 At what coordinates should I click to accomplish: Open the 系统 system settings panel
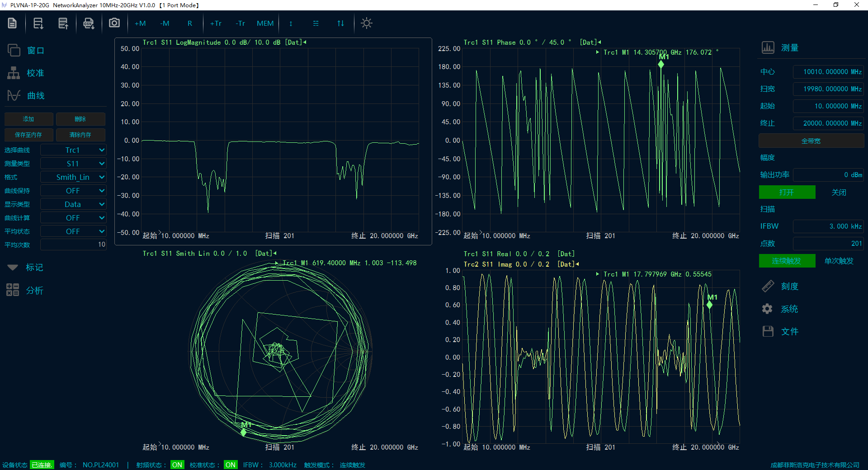[x=780, y=309]
